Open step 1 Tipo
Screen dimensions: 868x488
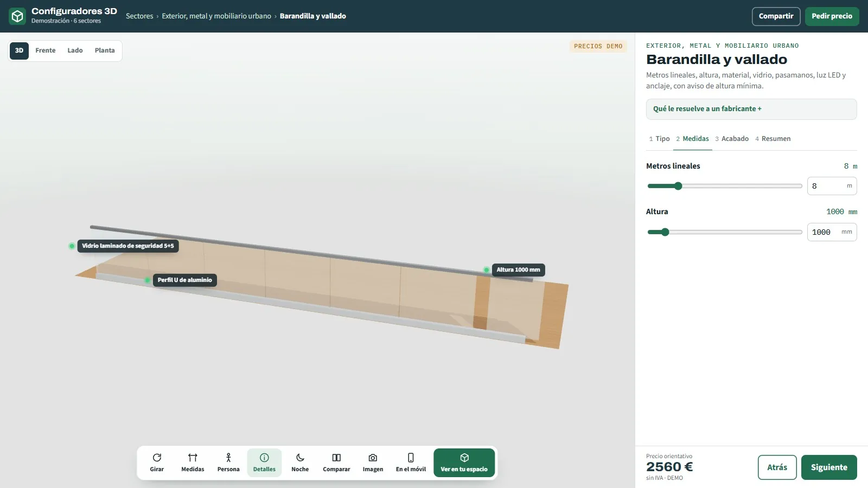coord(659,139)
